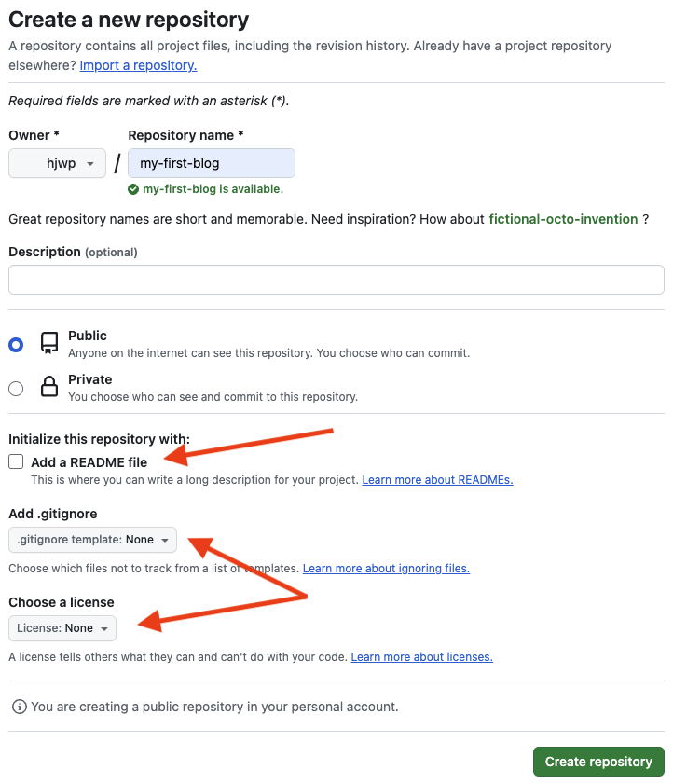Use the suggested name fictional-octo-invention
Image resolution: width=673 pixels, height=784 pixels.
coord(563,219)
